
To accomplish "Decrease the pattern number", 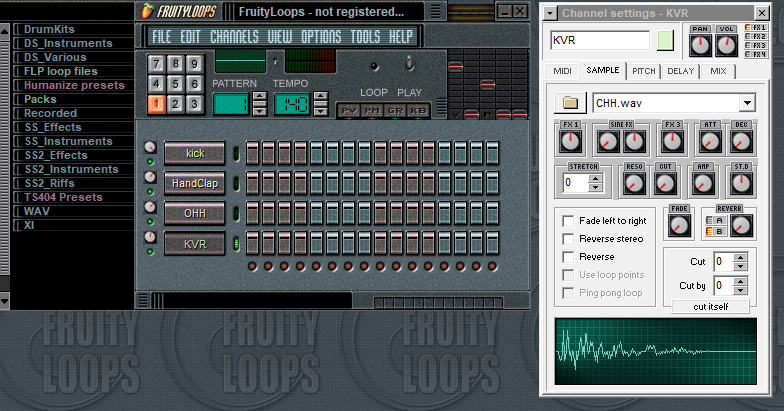I will click(260, 110).
